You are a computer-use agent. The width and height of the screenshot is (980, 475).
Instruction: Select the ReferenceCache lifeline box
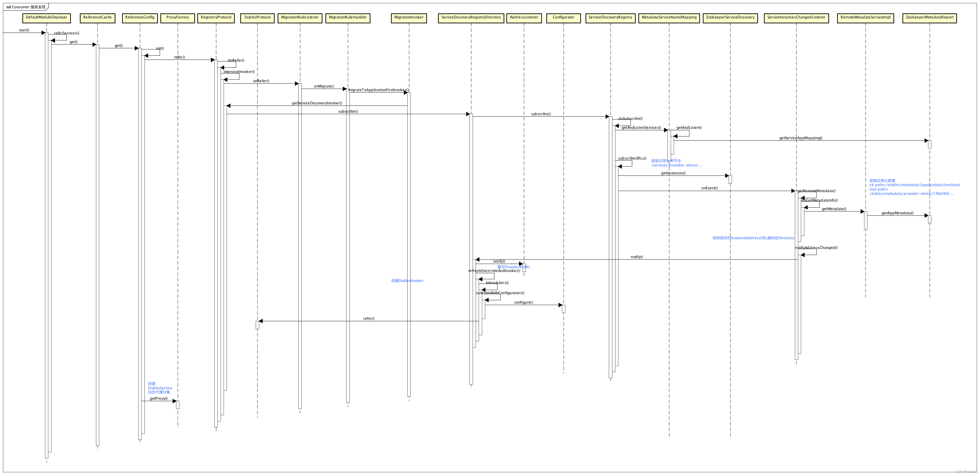97,18
